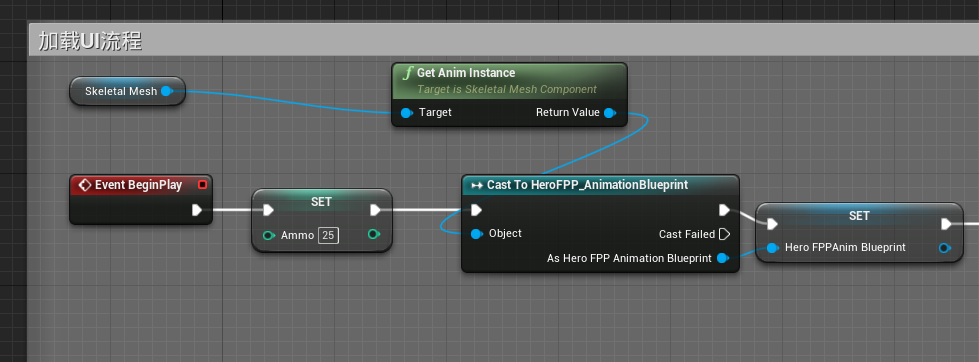Image resolution: width=979 pixels, height=362 pixels.
Task: Click Event BeginPlay execution output pin
Action: (x=197, y=210)
